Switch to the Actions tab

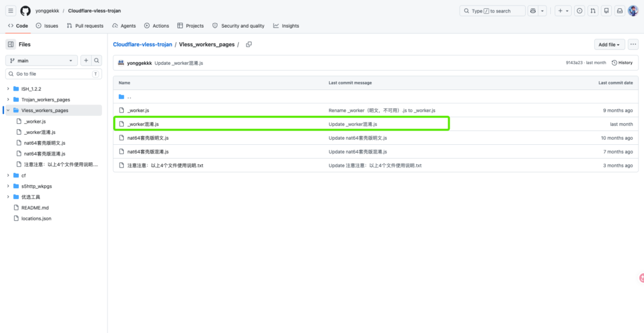(x=157, y=25)
